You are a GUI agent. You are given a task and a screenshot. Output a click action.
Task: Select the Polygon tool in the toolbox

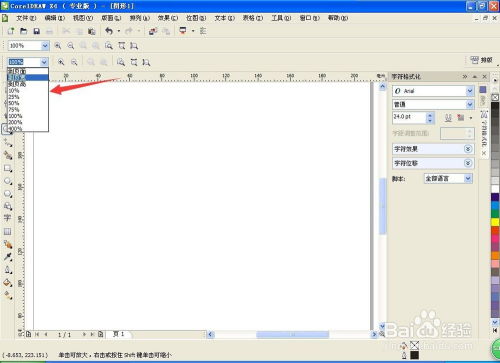pos(8,194)
